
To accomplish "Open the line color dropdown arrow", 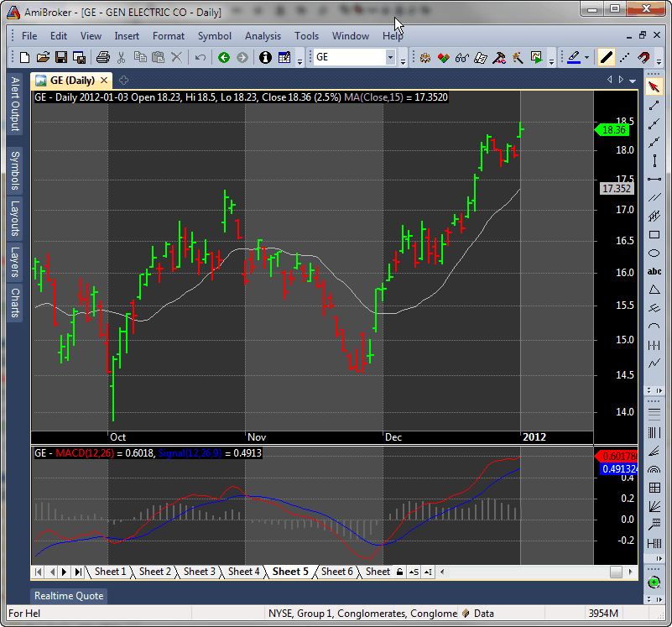I will (586, 58).
